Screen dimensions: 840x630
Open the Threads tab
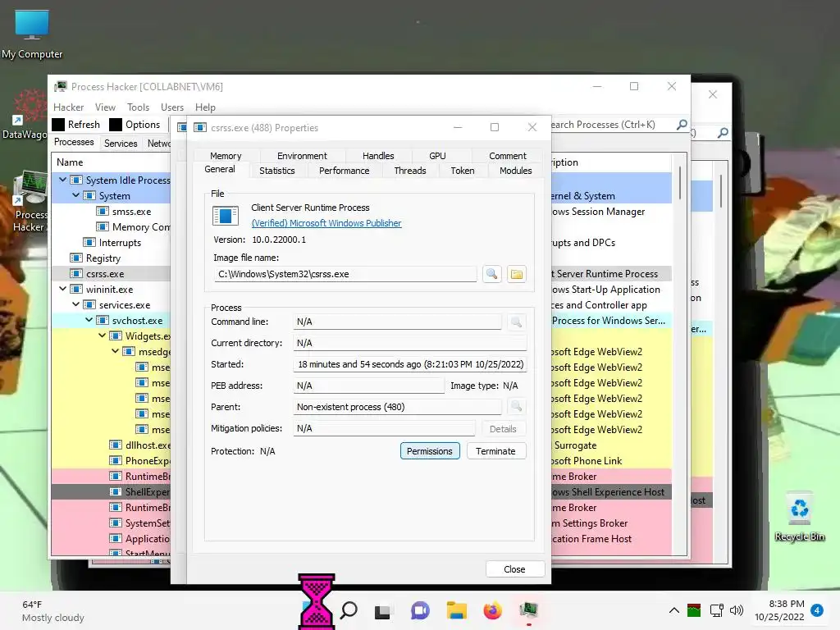point(410,171)
